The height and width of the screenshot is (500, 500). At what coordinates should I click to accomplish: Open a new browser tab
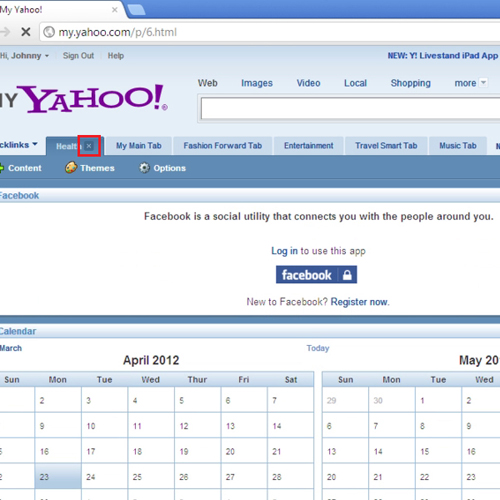click(x=136, y=10)
